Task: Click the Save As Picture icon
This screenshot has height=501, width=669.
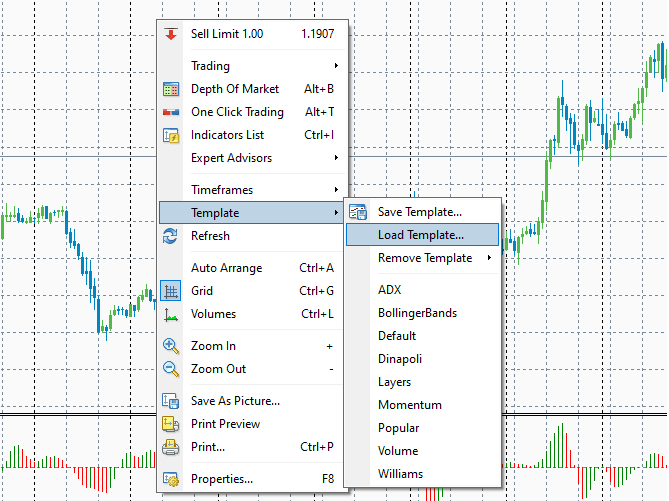Action: click(x=171, y=401)
